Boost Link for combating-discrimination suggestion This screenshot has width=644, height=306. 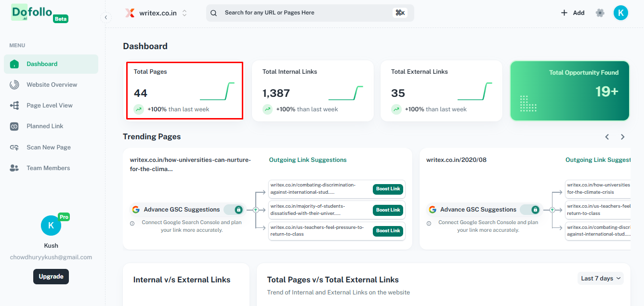pyautogui.click(x=388, y=189)
